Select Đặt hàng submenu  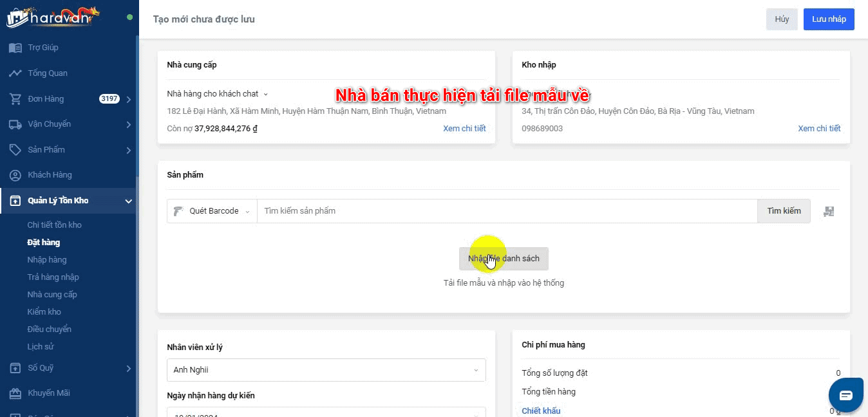[44, 243]
